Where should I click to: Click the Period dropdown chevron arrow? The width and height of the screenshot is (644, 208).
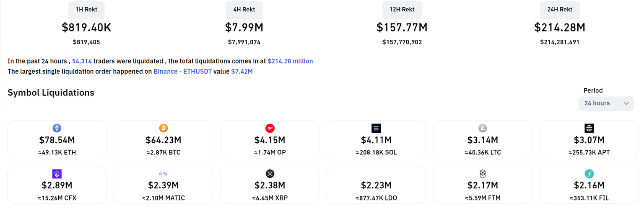pyautogui.click(x=626, y=103)
